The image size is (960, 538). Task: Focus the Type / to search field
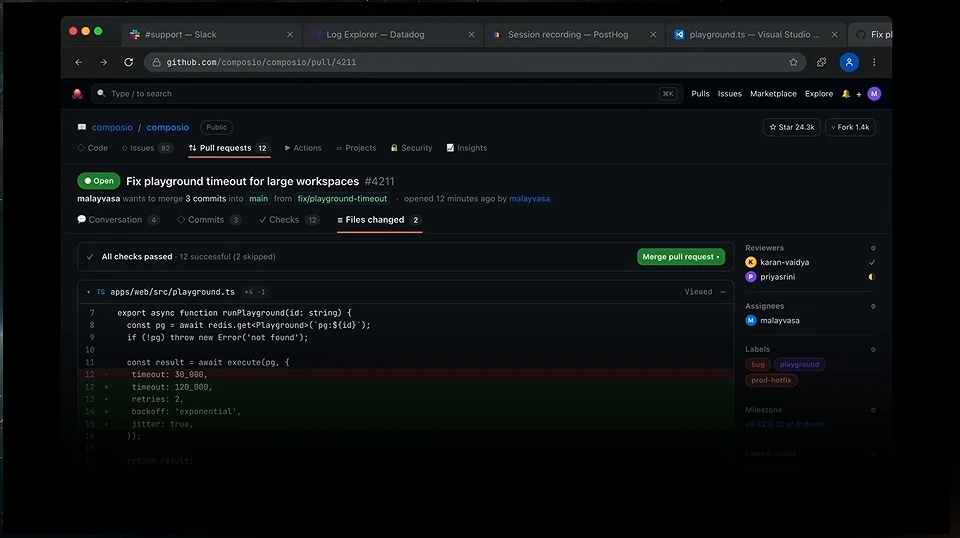[387, 94]
